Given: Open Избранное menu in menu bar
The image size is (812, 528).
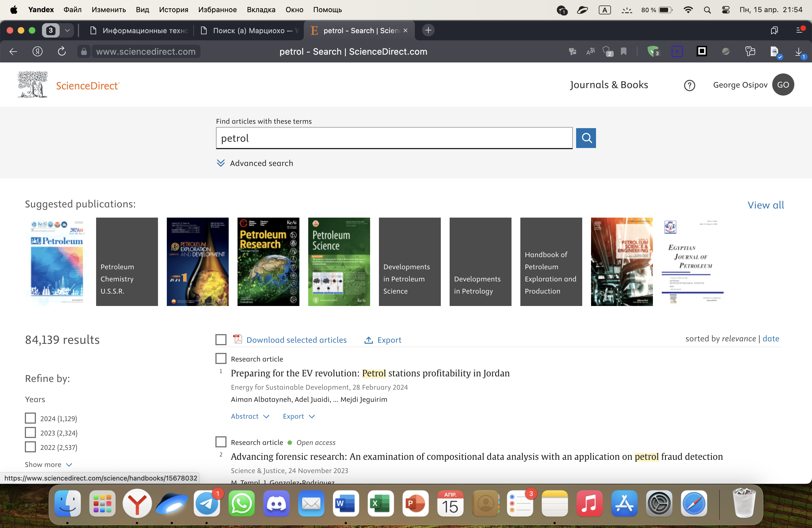Looking at the screenshot, I should point(217,10).
